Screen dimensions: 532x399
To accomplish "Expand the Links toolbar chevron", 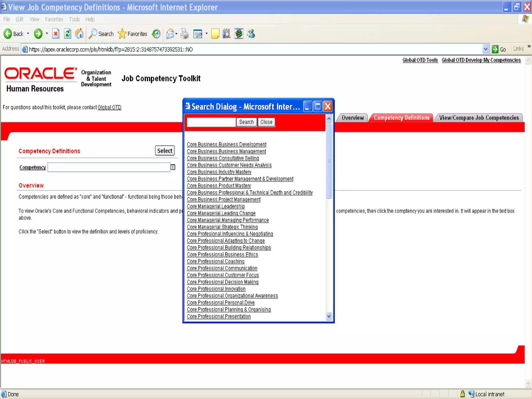I will 529,46.
